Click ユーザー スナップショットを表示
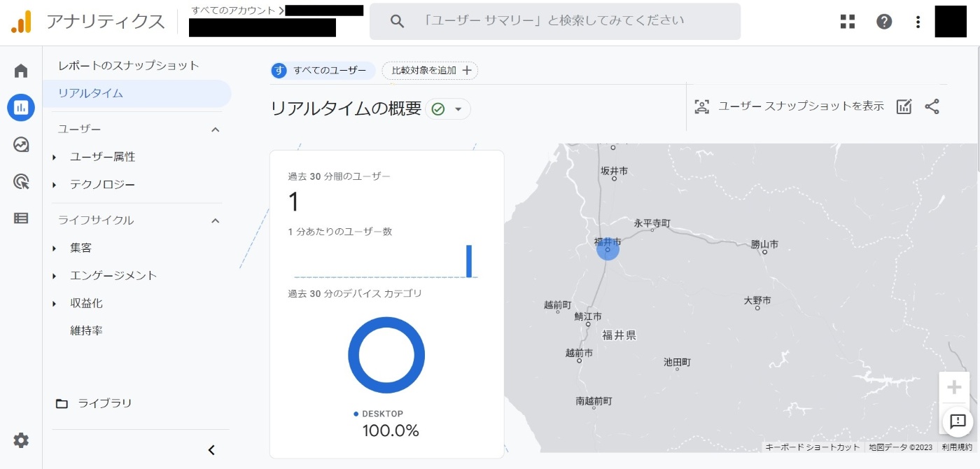Screen dimensions: 980x469 [801, 106]
